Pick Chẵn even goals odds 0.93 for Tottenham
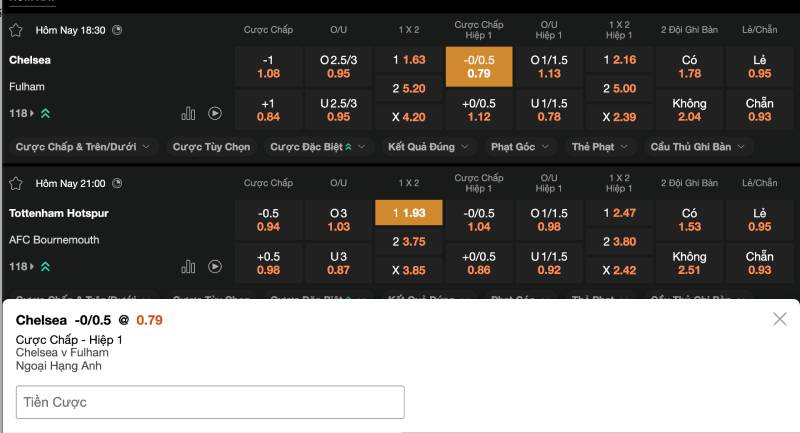This screenshot has width=800, height=433. tap(759, 263)
